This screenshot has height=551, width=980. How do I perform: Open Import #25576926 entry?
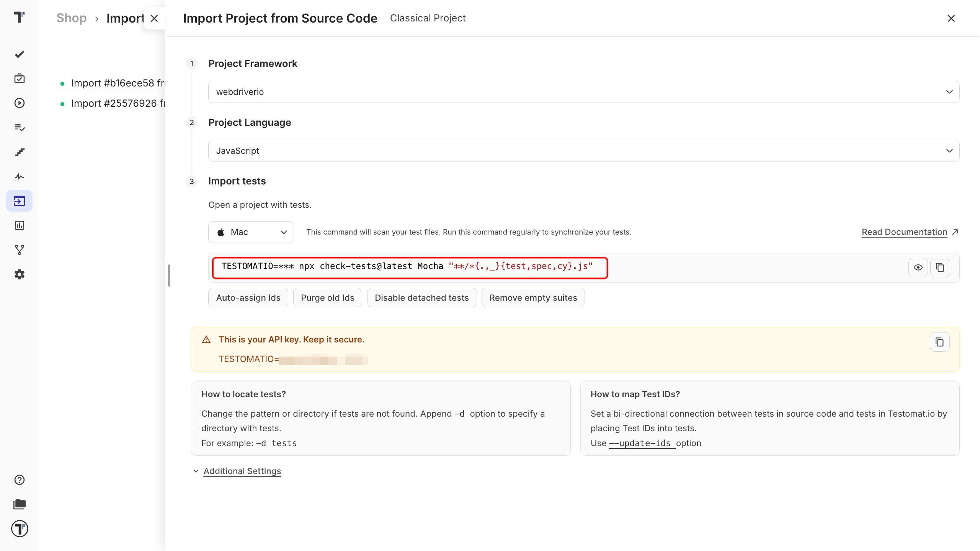coord(118,103)
